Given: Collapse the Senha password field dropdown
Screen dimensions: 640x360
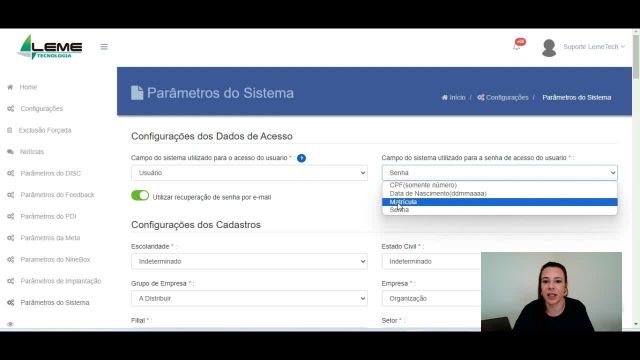Looking at the screenshot, I should [500, 173].
